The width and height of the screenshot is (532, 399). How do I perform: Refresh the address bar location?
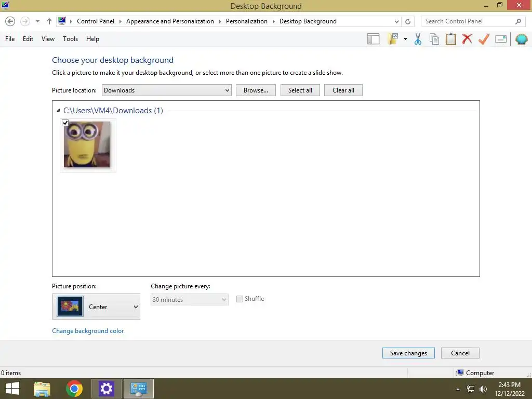[408, 21]
